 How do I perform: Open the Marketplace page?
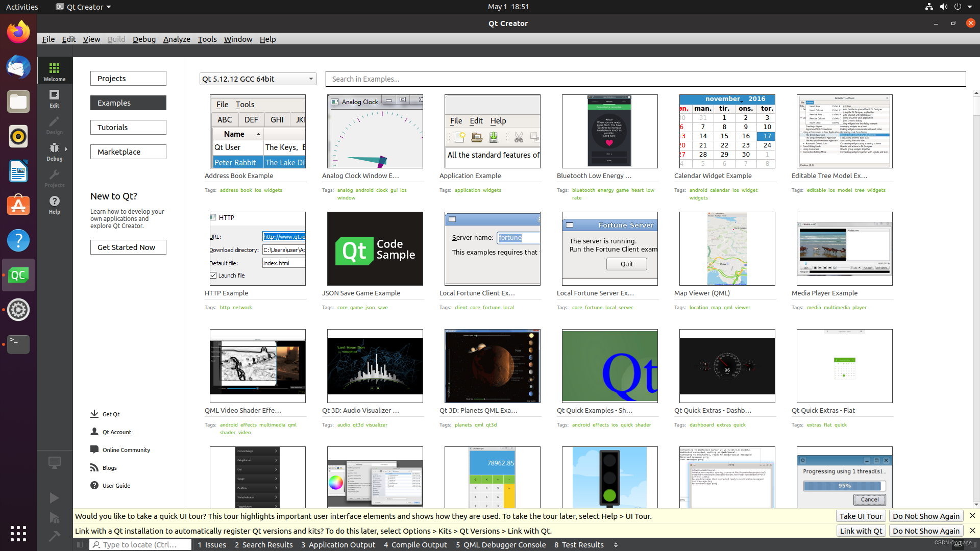(x=128, y=152)
